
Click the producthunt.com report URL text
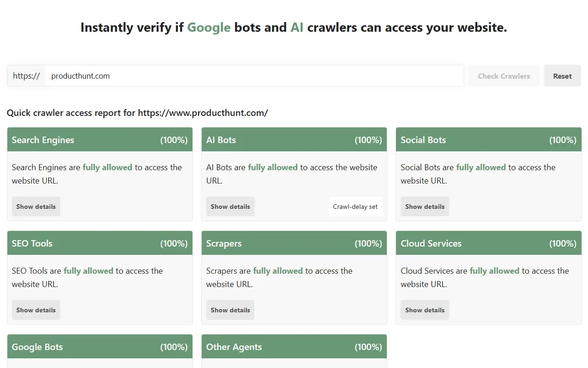coord(202,113)
